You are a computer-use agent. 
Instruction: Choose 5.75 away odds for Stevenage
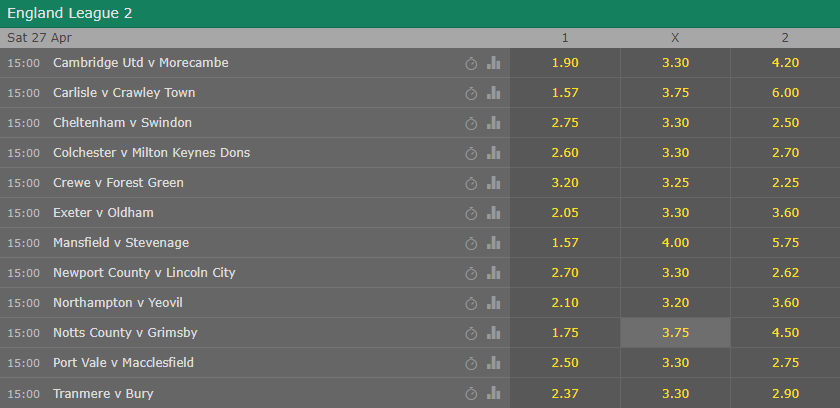pyautogui.click(x=785, y=243)
